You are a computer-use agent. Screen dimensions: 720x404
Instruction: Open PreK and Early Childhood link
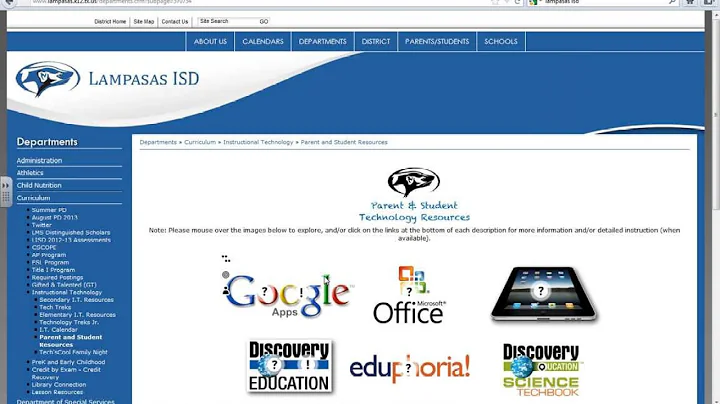68,362
